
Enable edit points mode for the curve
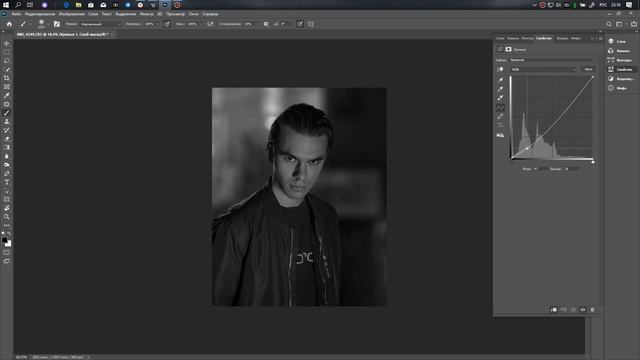pos(500,108)
